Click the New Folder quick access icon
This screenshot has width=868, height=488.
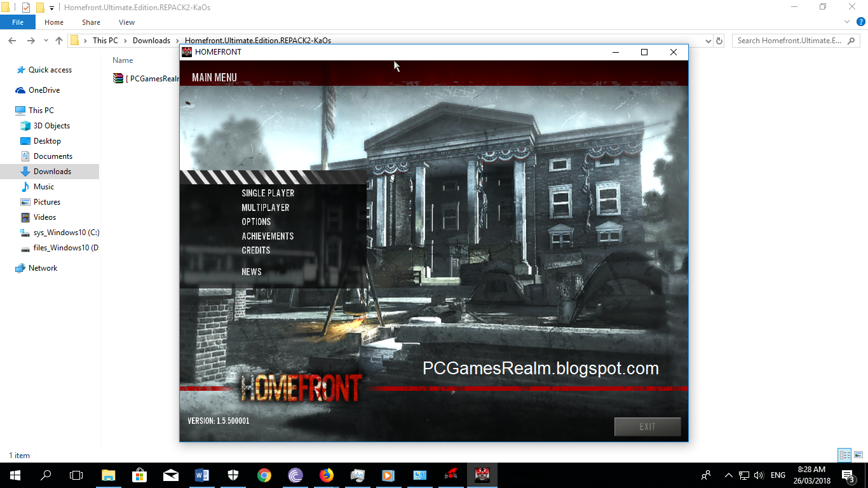pyautogui.click(x=40, y=8)
